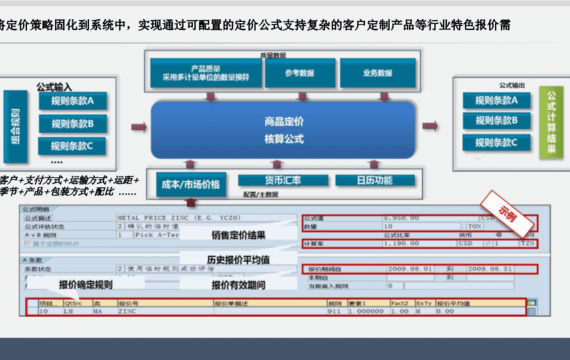Open the table settings icon beside the quotation table
The image size is (570, 360).
pyautogui.click(x=531, y=303)
